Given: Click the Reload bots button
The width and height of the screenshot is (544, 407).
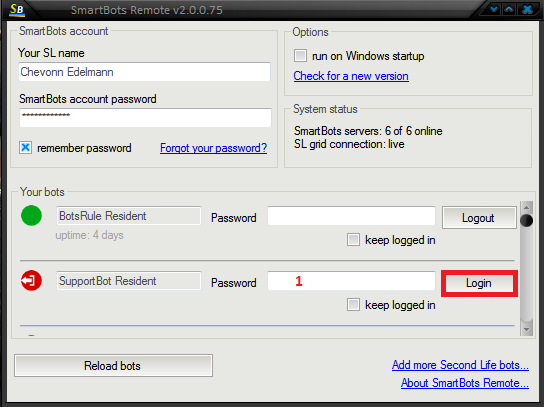Looking at the screenshot, I should coord(113,365).
